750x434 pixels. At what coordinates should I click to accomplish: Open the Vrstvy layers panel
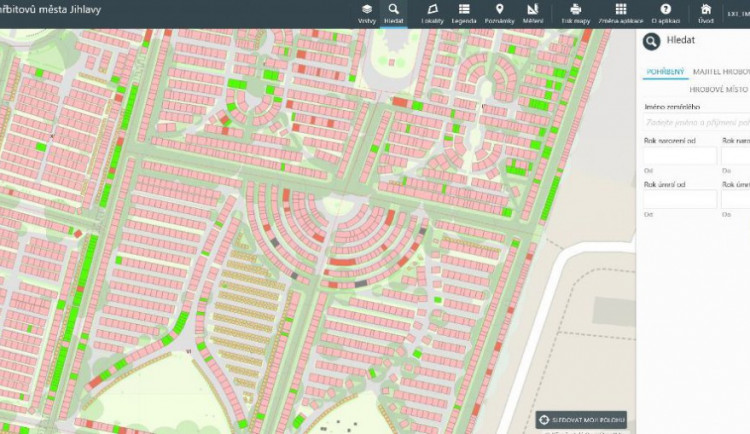pos(367,12)
